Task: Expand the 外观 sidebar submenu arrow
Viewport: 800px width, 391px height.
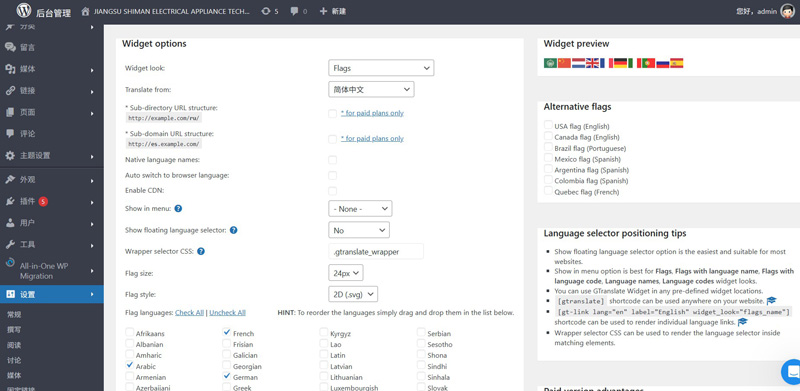Action: tap(92, 181)
